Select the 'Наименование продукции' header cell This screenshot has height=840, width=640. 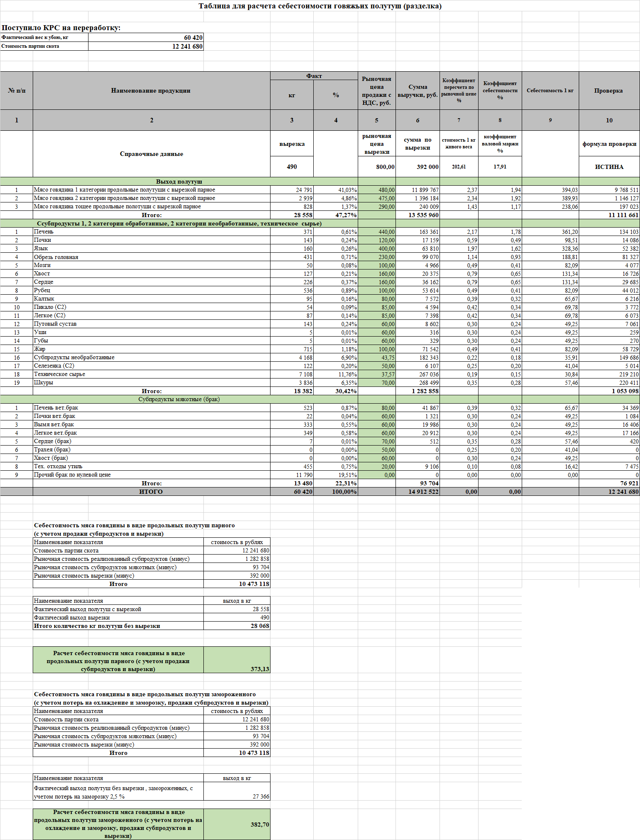(151, 91)
